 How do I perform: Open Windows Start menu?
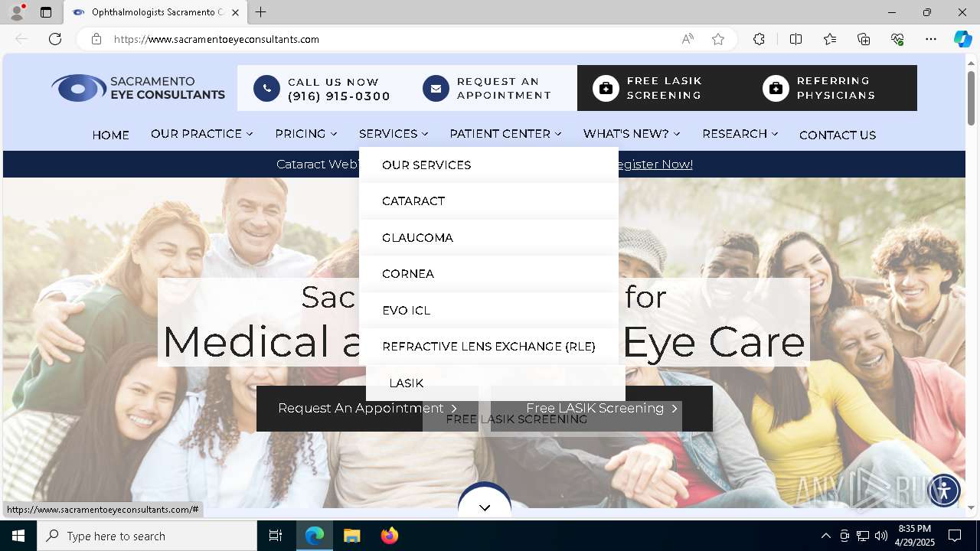18,536
